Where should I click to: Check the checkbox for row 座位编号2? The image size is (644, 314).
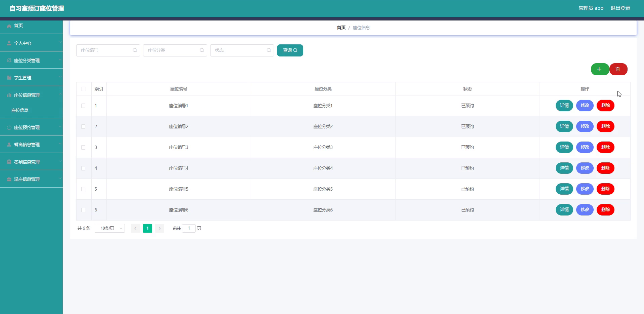tap(83, 127)
